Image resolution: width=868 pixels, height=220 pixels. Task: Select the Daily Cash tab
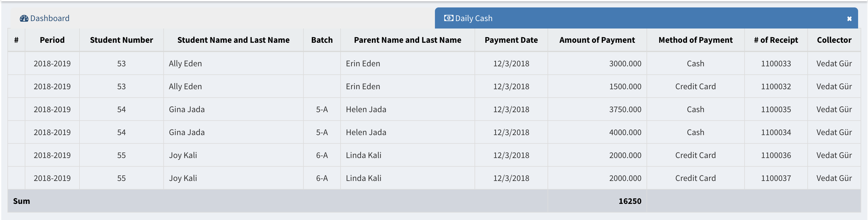[473, 18]
